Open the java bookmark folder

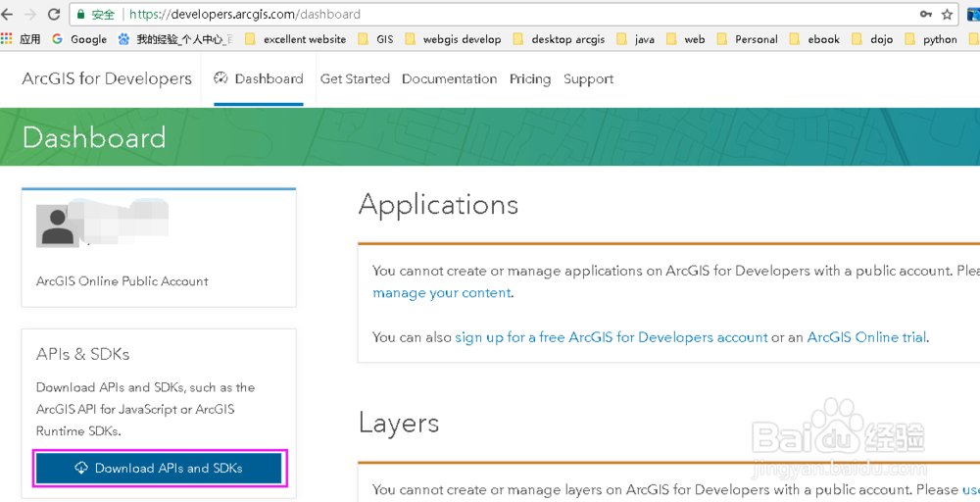(x=636, y=39)
